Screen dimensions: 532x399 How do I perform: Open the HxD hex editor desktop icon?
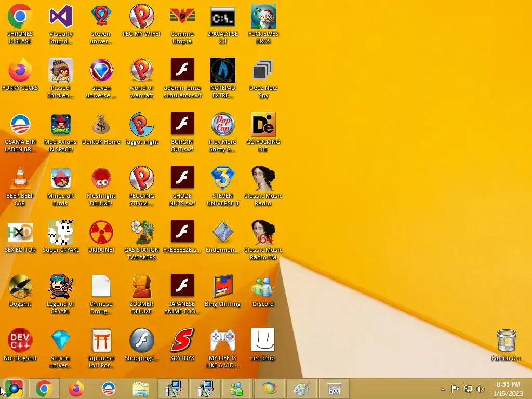coord(20,232)
